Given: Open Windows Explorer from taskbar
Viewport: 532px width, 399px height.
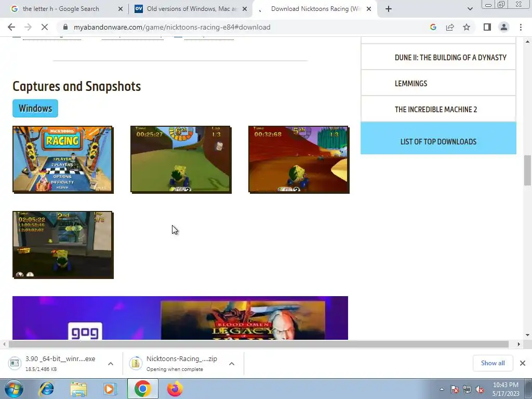Looking at the screenshot, I should coord(78,389).
